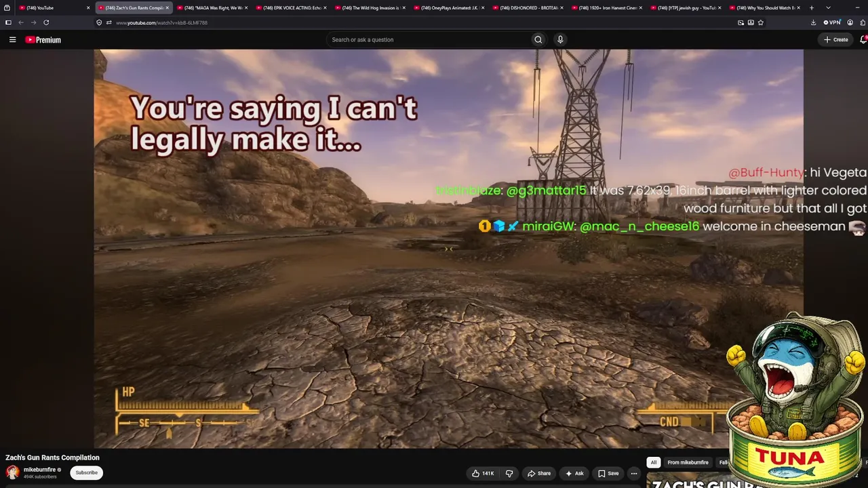Bookmark this page with star icon
Image resolution: width=868 pixels, height=488 pixels.
coord(761,22)
